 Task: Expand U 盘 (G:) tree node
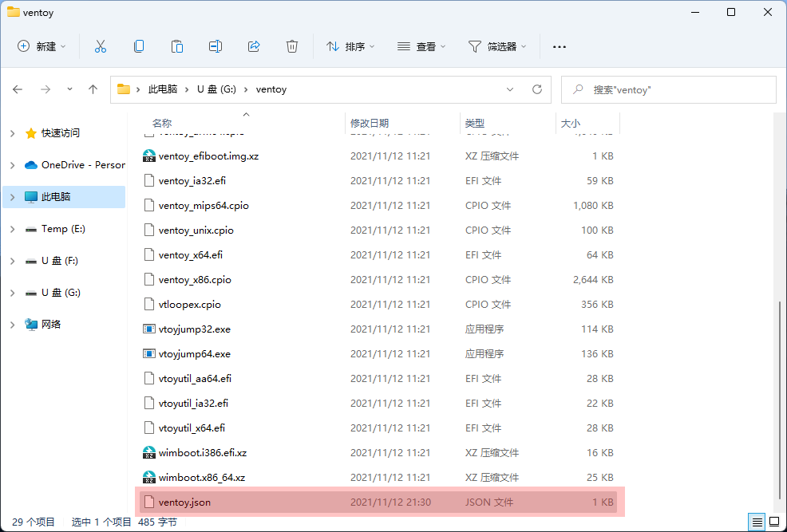coord(13,293)
